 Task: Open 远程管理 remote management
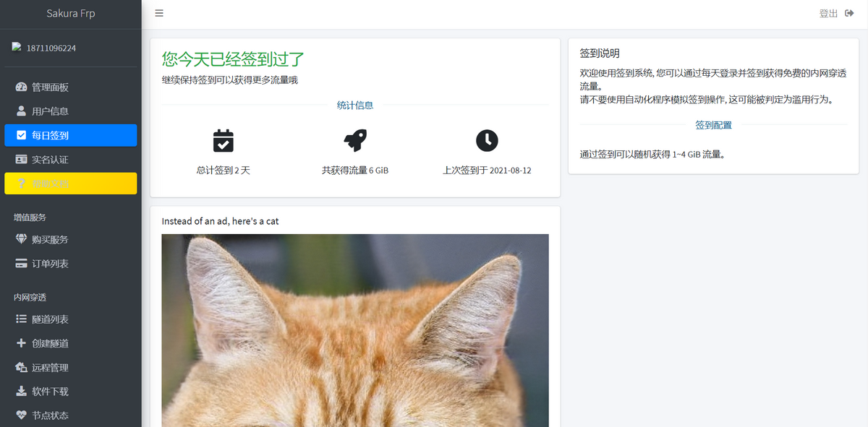pos(50,367)
